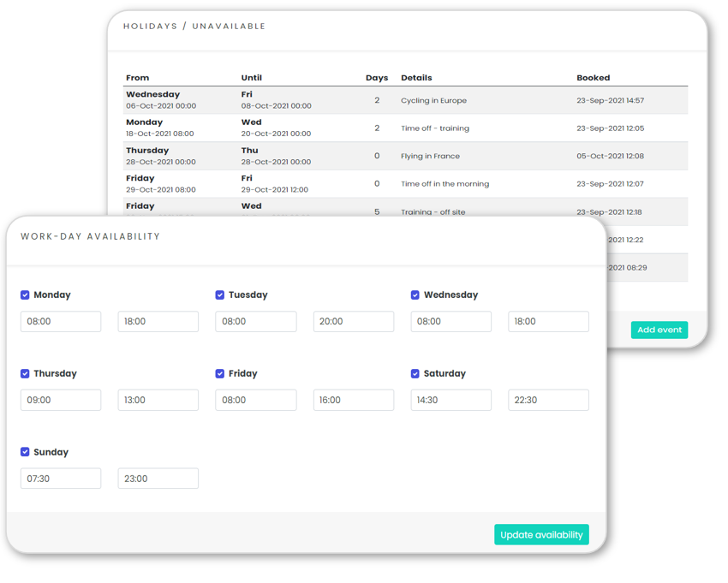Viewport: 728px width, 583px height.
Task: Toggle Saturday availability off
Action: point(415,373)
